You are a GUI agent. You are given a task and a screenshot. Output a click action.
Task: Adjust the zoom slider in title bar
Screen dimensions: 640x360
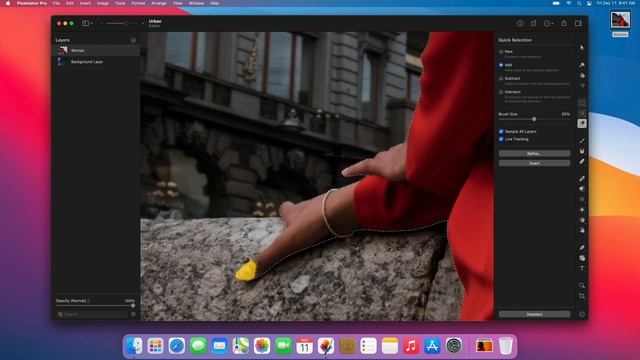coord(122,24)
